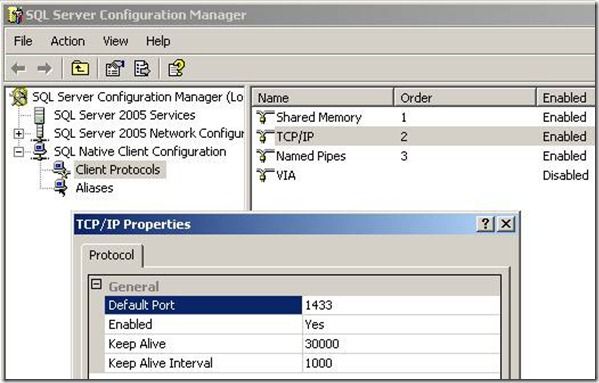Click the Named Pipes protocol icon

pos(264,156)
